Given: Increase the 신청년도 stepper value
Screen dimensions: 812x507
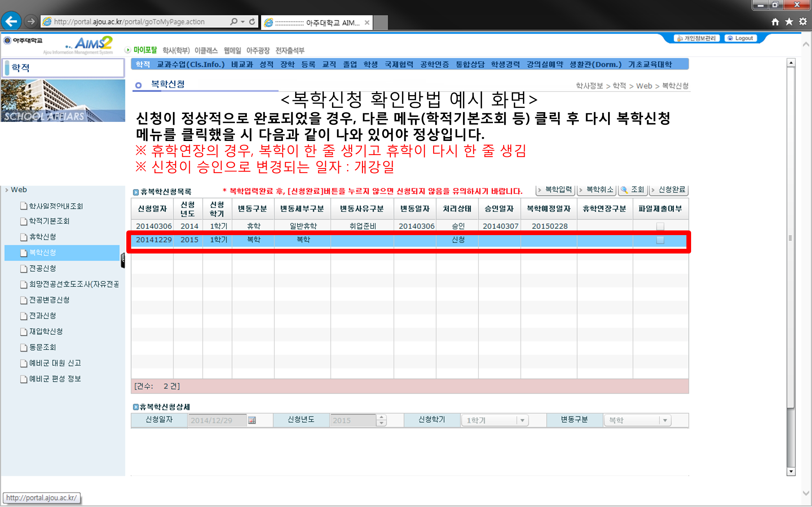Looking at the screenshot, I should tap(381, 417).
